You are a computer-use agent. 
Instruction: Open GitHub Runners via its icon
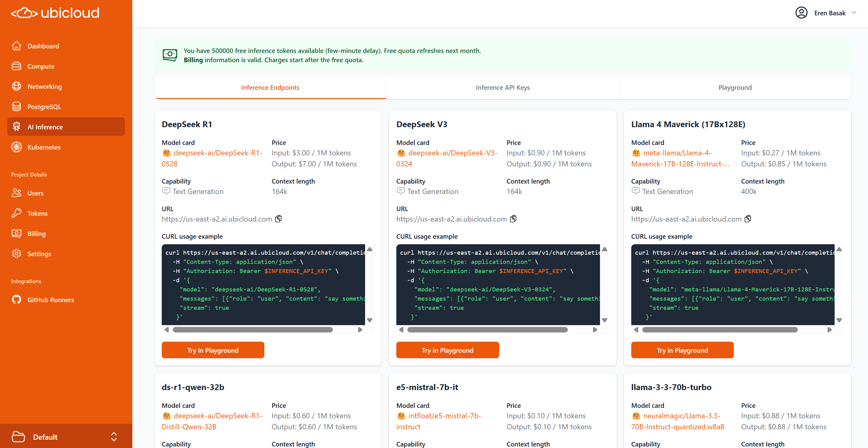pos(16,299)
